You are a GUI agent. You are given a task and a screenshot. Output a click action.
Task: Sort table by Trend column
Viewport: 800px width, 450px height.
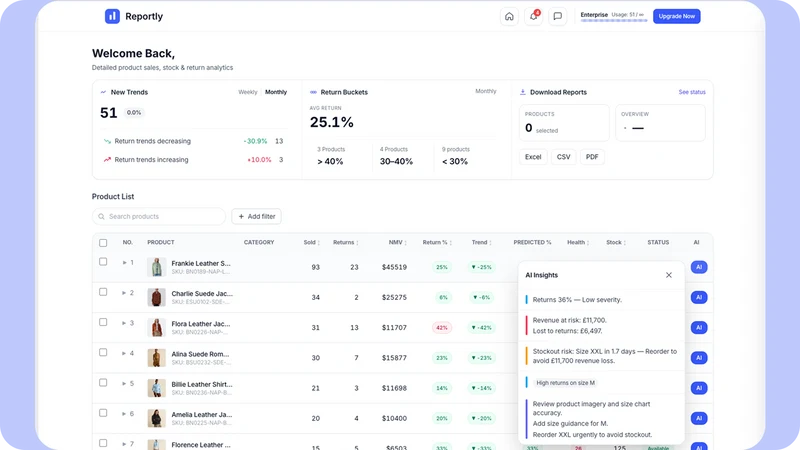(x=482, y=242)
